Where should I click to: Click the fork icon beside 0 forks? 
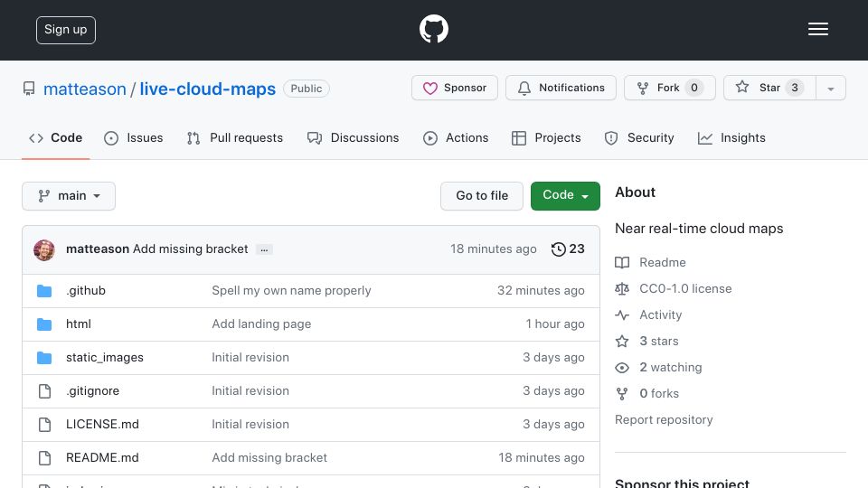coord(622,393)
